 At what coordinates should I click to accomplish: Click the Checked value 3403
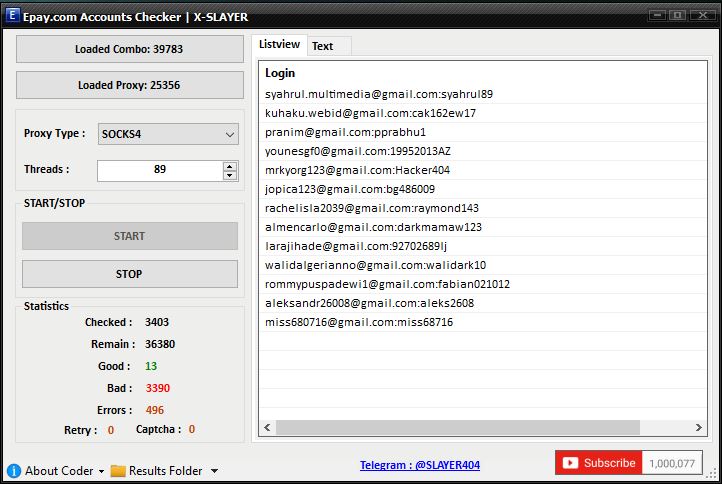(157, 322)
